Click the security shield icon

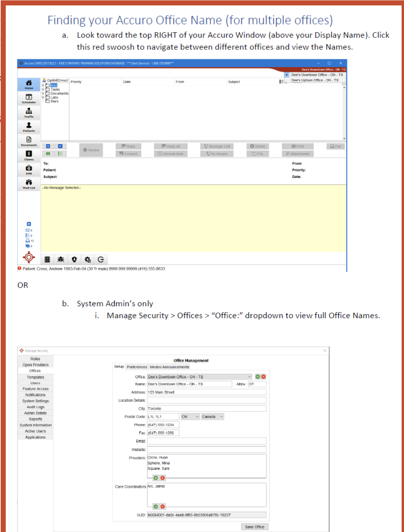pyautogui.click(x=74, y=260)
